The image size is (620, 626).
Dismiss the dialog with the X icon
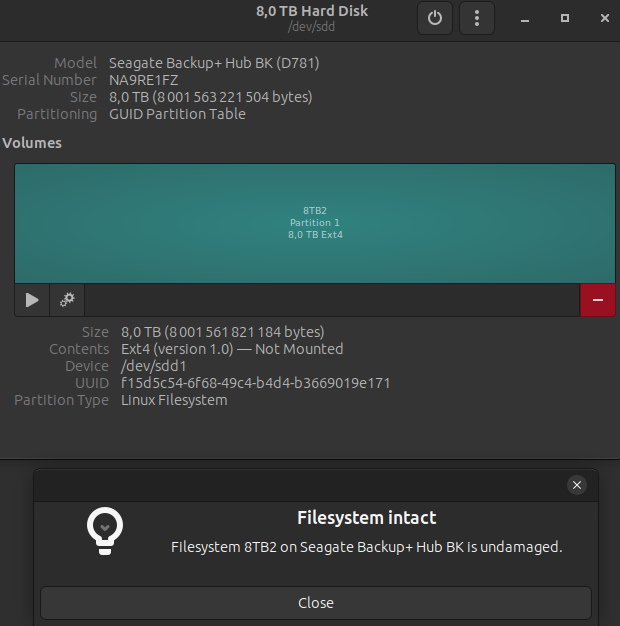pos(576,485)
